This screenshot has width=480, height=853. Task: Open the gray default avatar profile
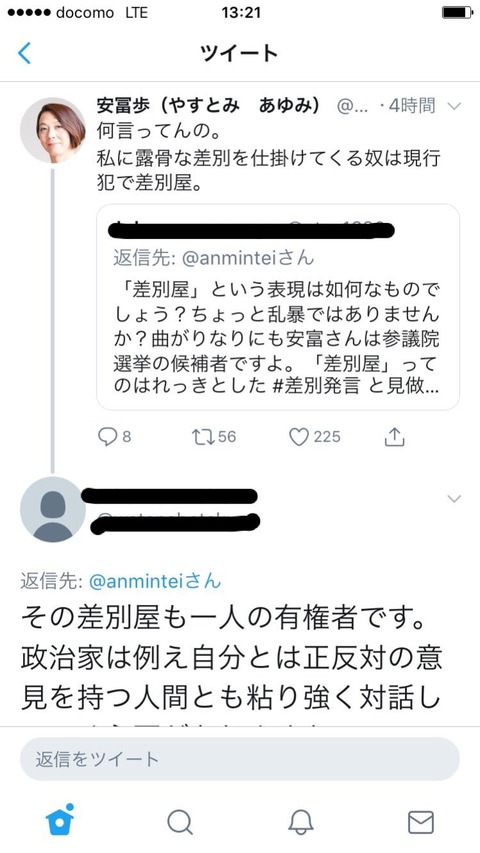[x=53, y=510]
